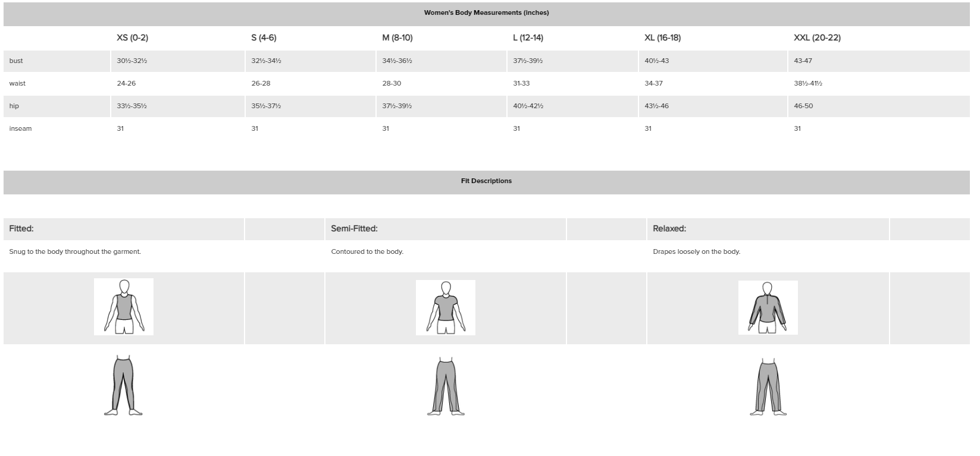Click the L (12-14) column heading
The image size is (980, 456).
(x=528, y=37)
